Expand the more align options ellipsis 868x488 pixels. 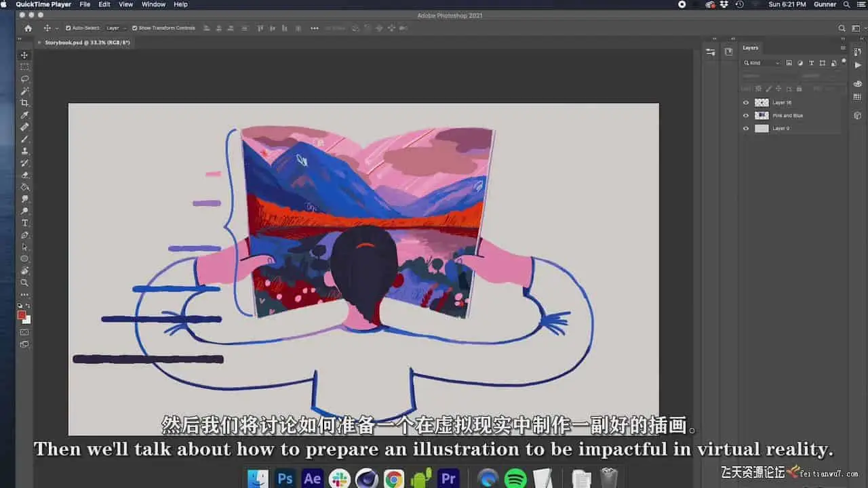(314, 28)
